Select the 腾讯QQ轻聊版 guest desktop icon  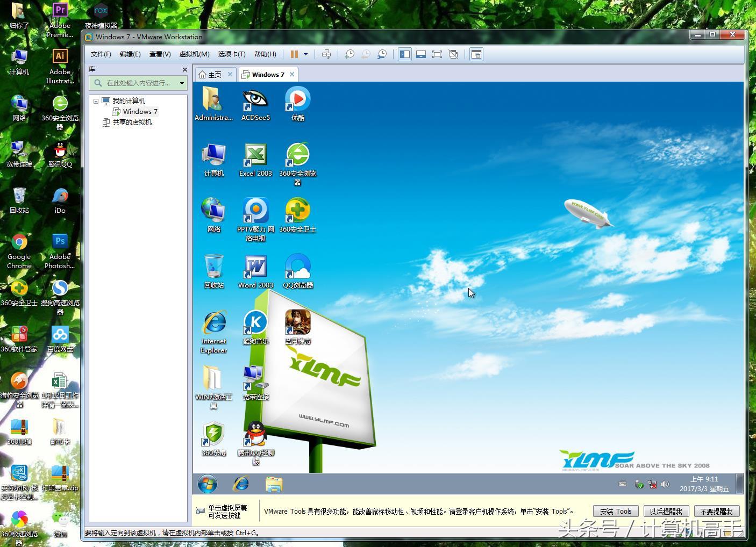click(x=255, y=443)
